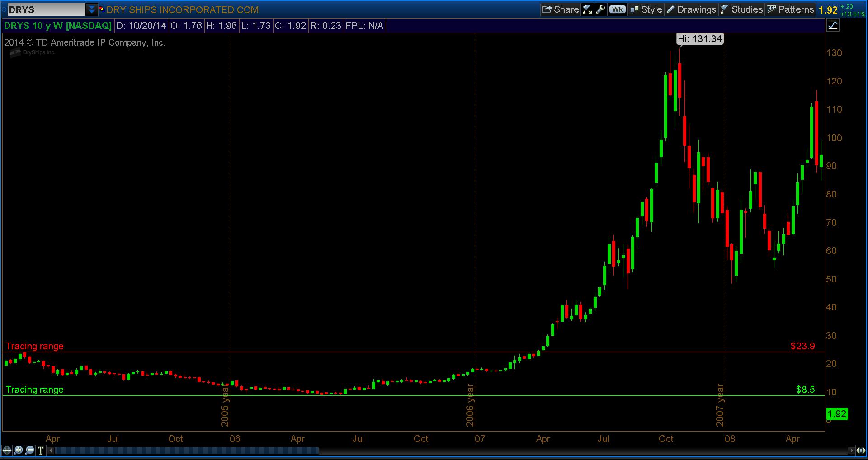Toggle the Wk weekly timeframe button
Image resolution: width=868 pixels, height=460 pixels.
pos(617,9)
